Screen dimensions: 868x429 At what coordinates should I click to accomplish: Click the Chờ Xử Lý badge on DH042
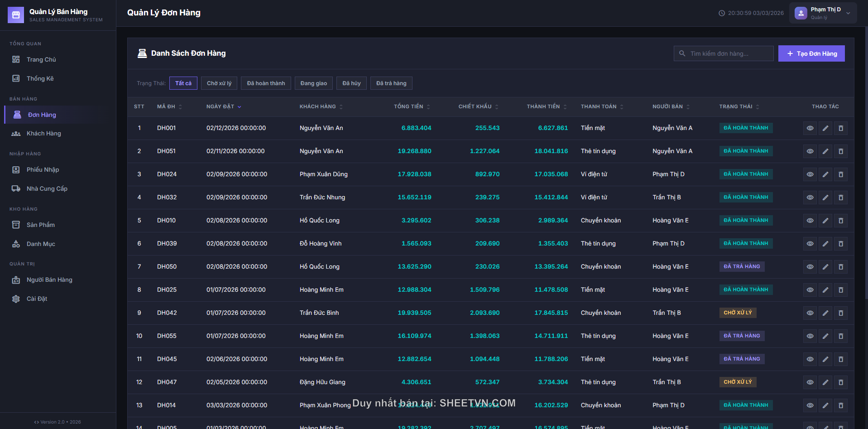click(x=738, y=313)
